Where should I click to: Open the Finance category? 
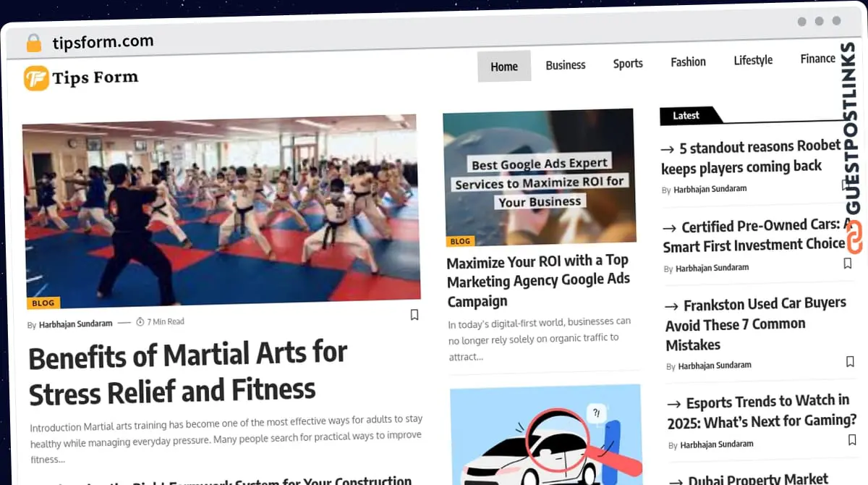point(817,59)
